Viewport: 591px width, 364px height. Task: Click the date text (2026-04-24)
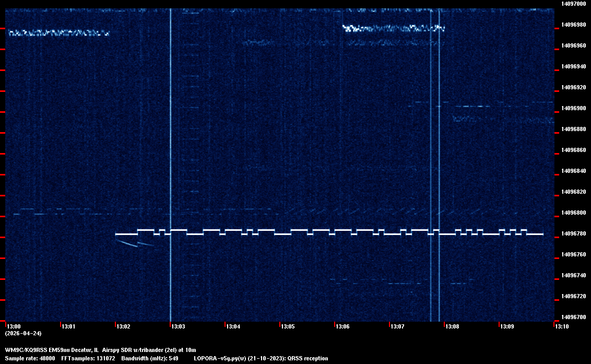(23, 333)
